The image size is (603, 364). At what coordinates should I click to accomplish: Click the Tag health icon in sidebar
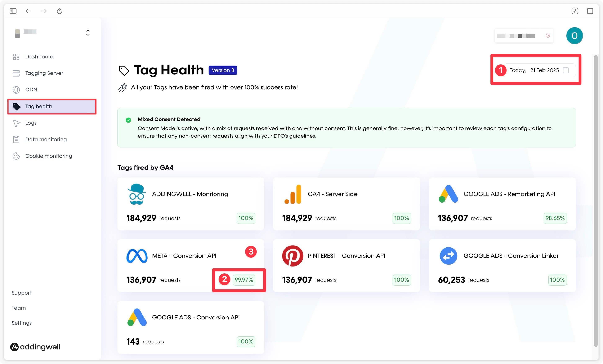[x=16, y=106]
